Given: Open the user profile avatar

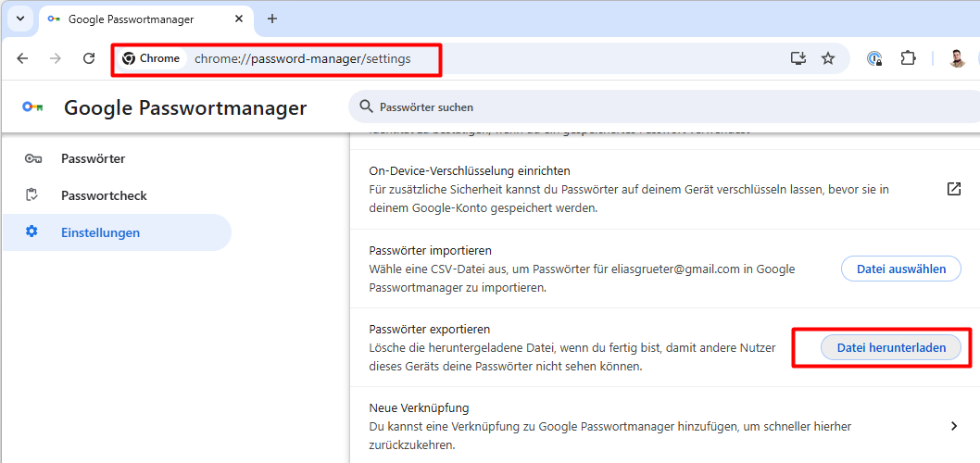Looking at the screenshot, I should click(958, 58).
